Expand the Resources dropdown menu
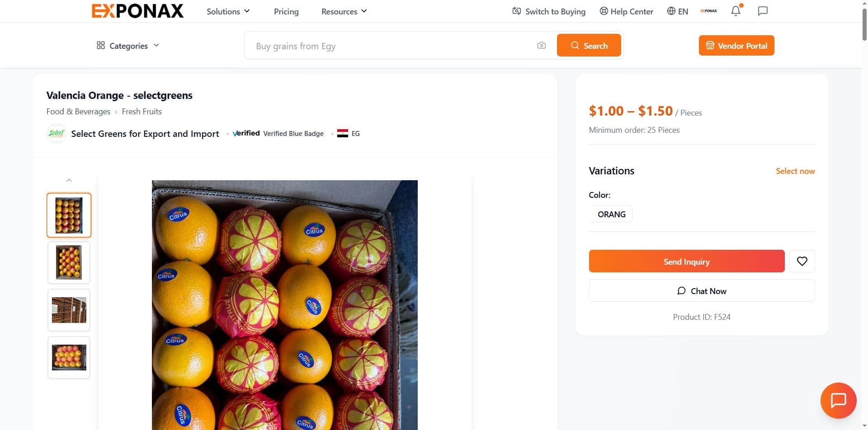This screenshot has width=868, height=430. click(x=344, y=11)
